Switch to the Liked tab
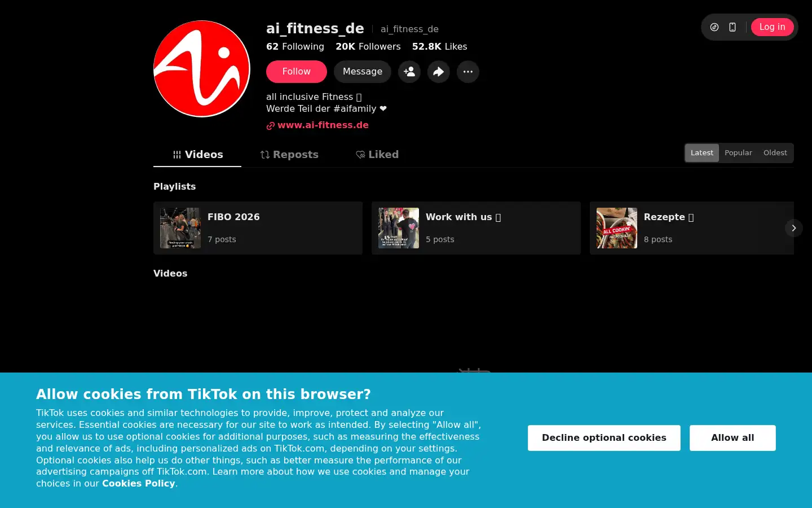This screenshot has width=812, height=508. point(377,155)
